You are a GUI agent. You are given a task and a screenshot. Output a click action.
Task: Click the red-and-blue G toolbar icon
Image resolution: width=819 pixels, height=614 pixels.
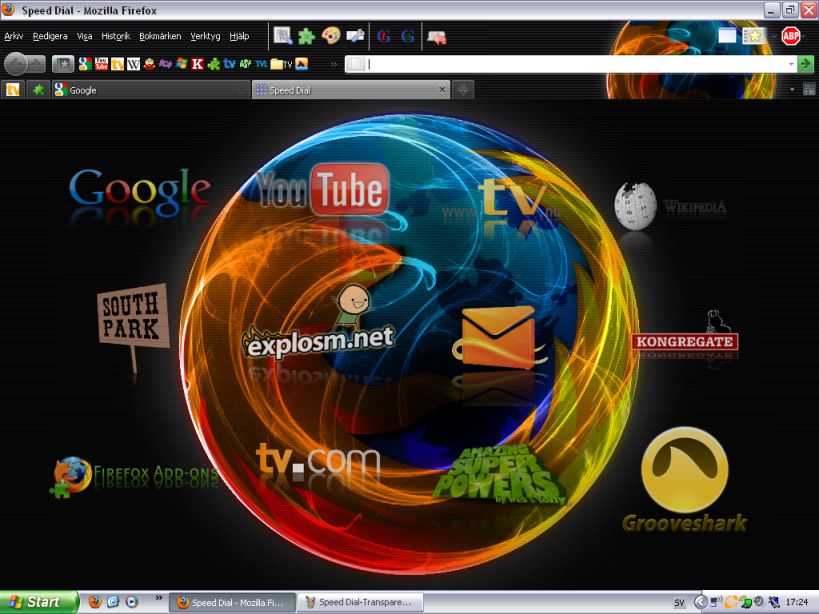click(384, 36)
